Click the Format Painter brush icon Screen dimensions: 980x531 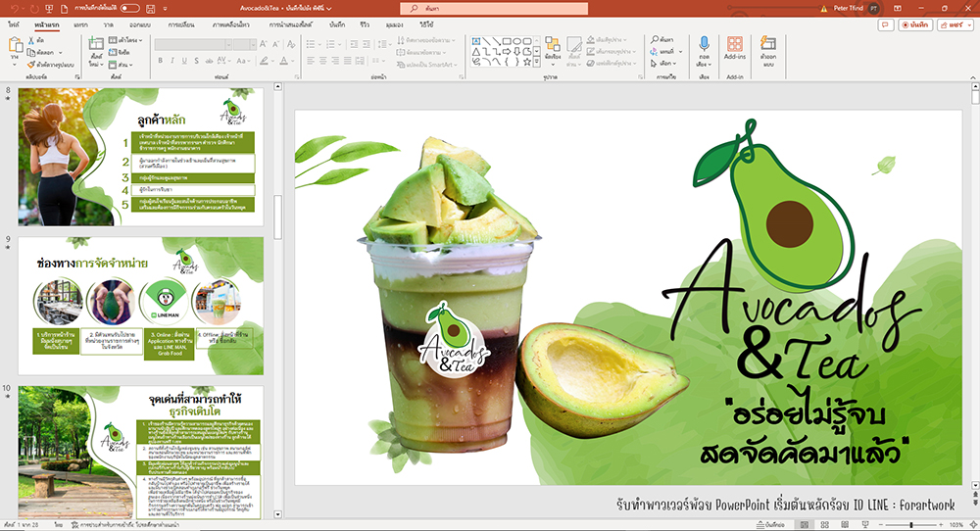[x=31, y=65]
